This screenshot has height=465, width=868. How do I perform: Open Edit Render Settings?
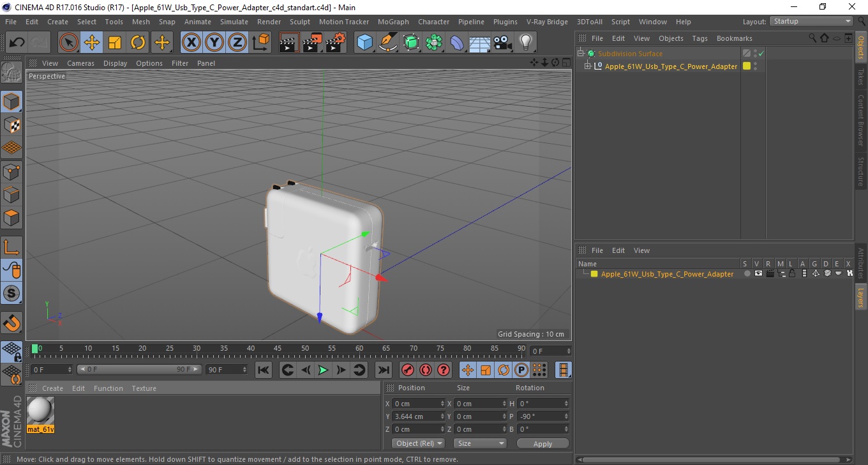pos(336,43)
